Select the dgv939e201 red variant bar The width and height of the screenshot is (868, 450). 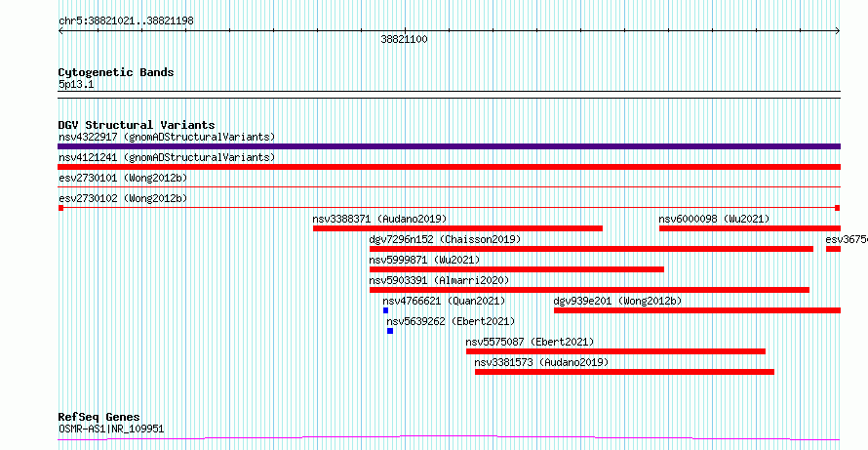[x=697, y=310]
